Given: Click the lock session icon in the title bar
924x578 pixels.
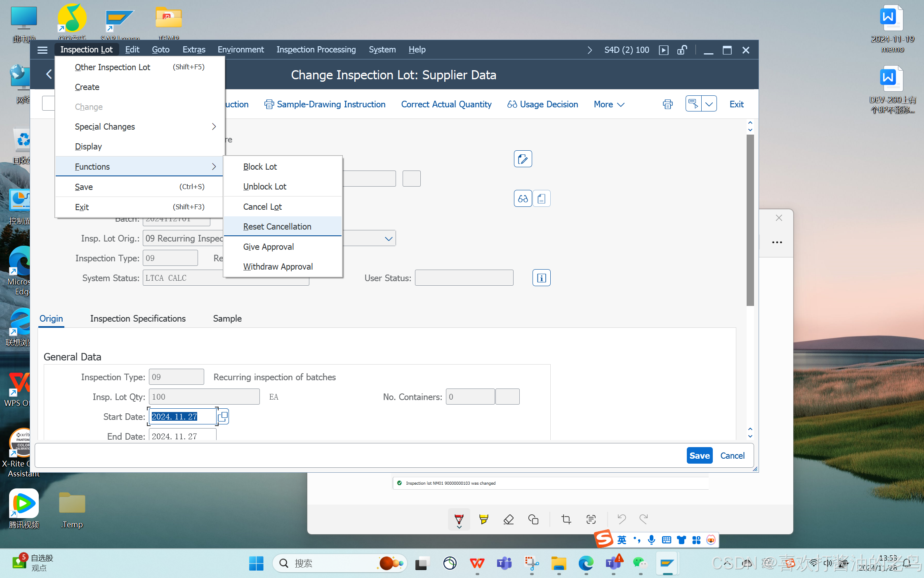Looking at the screenshot, I should (682, 50).
